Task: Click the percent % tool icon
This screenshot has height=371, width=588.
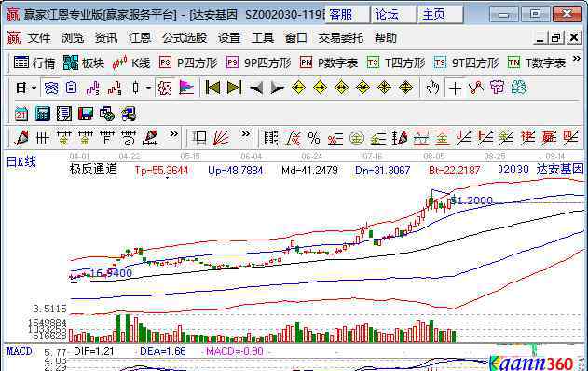Action: coord(314,138)
